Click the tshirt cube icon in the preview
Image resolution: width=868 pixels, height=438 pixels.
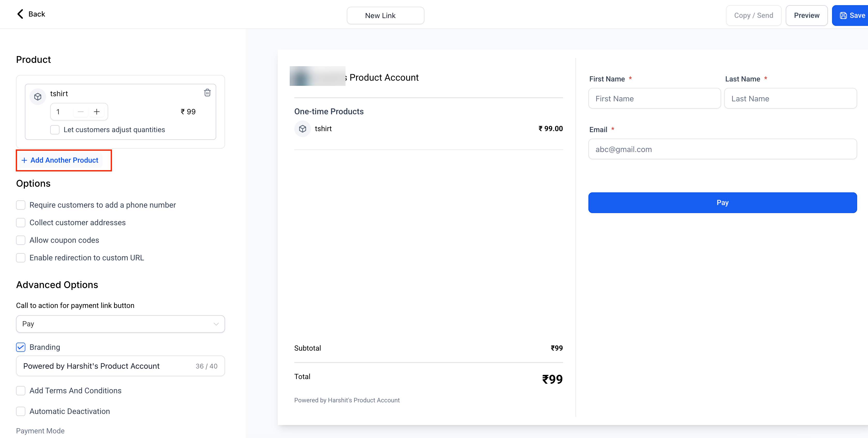(302, 128)
